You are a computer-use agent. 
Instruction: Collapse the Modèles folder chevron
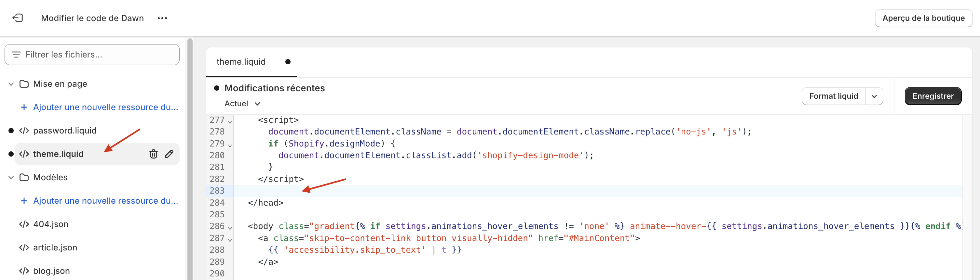pos(11,177)
